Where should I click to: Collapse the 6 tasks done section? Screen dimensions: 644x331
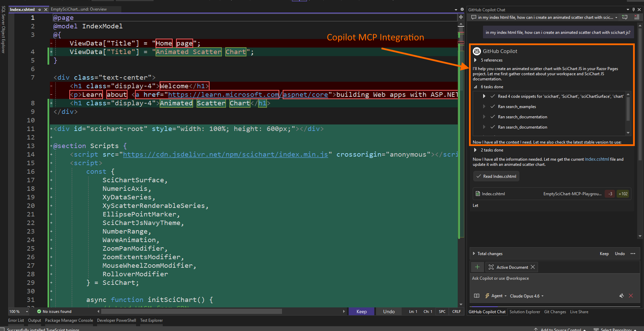tap(475, 87)
